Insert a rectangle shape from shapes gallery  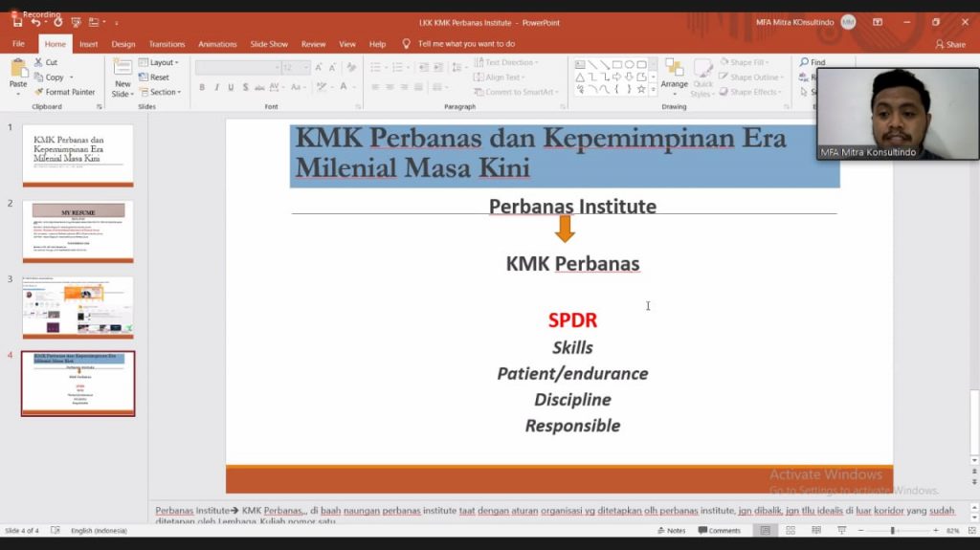coord(617,64)
